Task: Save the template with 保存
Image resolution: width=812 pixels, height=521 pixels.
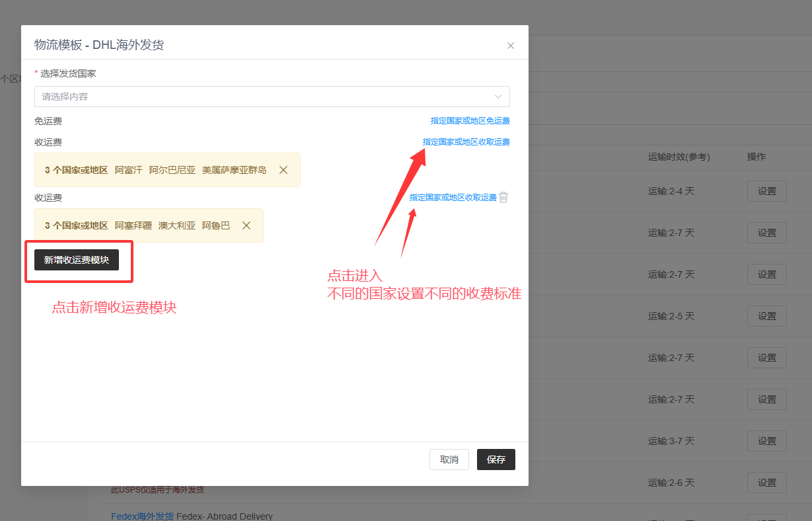Action: click(x=496, y=460)
